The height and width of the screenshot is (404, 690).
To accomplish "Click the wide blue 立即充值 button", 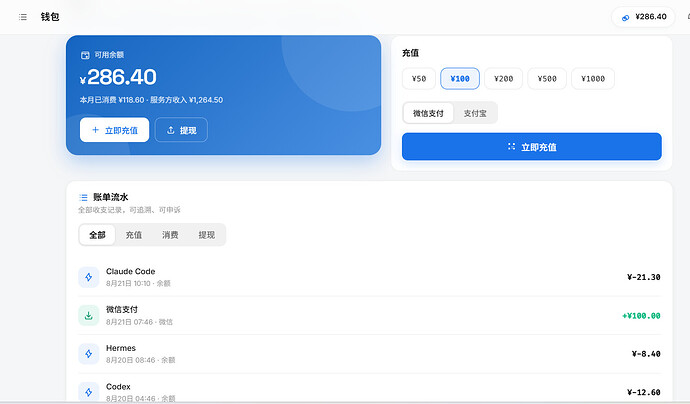I will pyautogui.click(x=532, y=147).
